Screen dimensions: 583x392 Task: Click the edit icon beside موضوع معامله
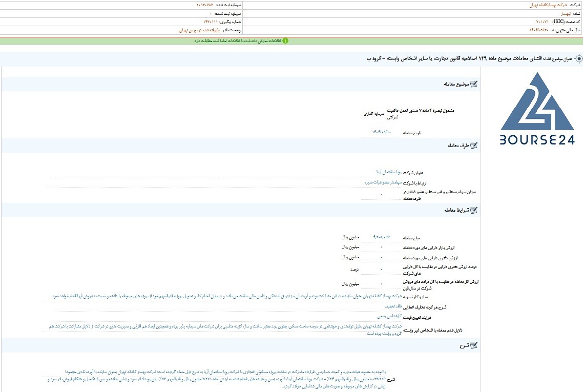pos(474,84)
